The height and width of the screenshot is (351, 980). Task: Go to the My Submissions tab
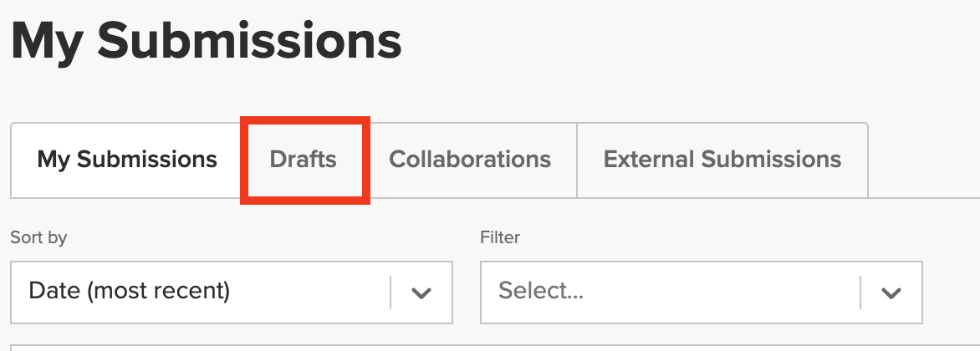[x=127, y=160]
